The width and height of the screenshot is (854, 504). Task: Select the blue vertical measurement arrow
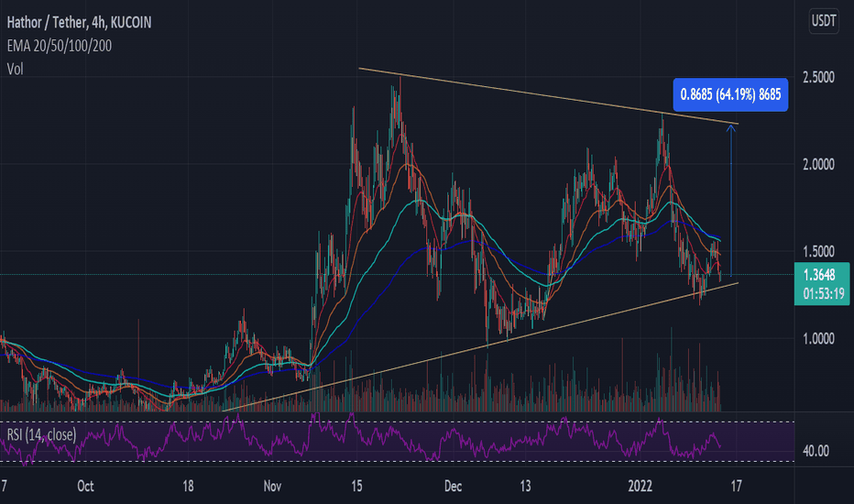[731, 201]
